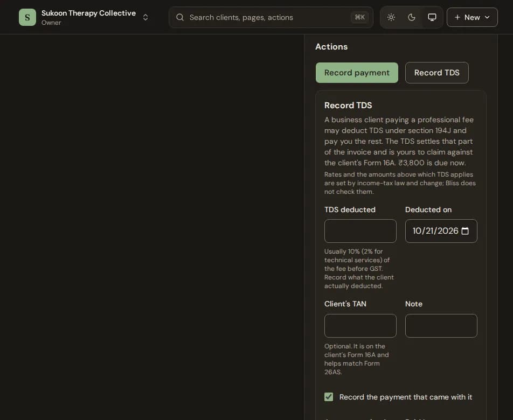
Task: Click the Owner role label
Action: [51, 23]
